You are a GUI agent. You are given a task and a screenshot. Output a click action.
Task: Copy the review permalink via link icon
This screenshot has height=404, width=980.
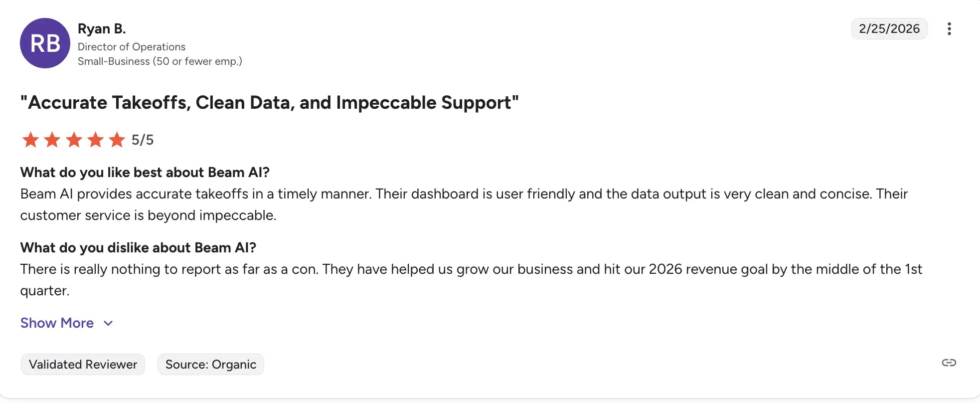(x=949, y=363)
